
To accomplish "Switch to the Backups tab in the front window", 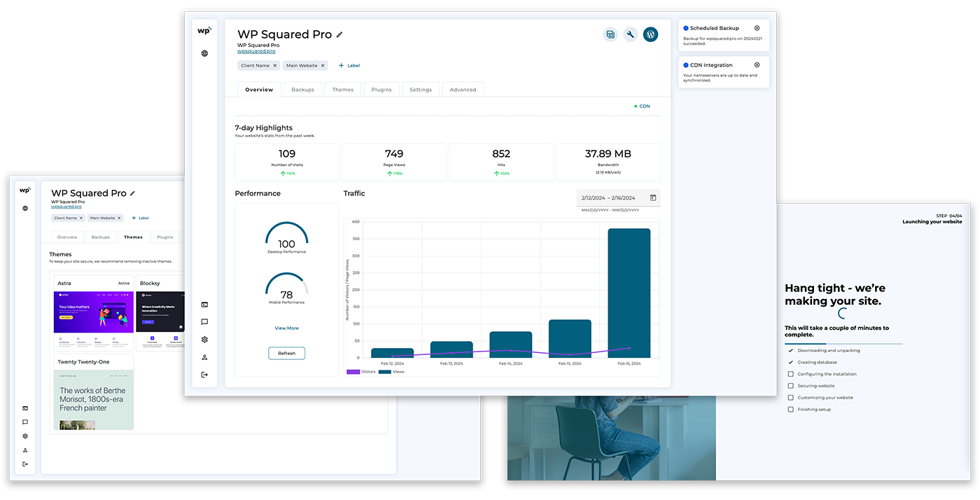I will pos(303,90).
